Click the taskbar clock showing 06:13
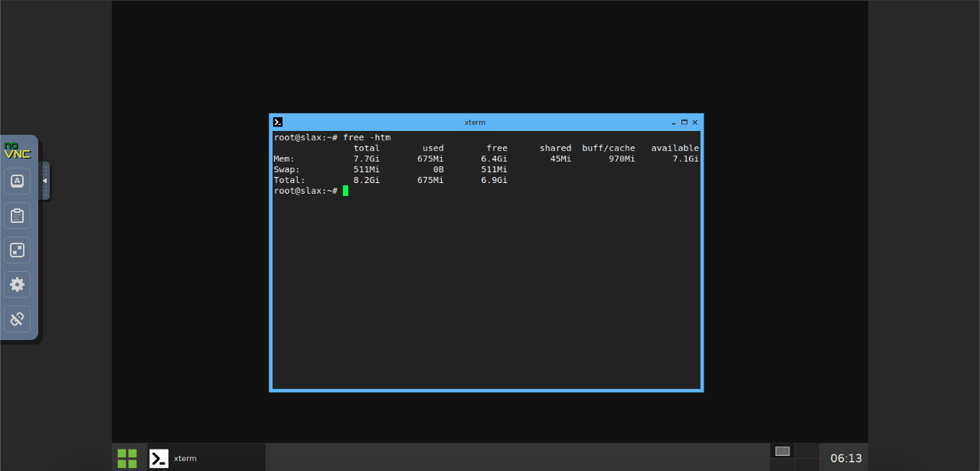Screen dimensions: 980x471 pyautogui.click(x=846, y=458)
